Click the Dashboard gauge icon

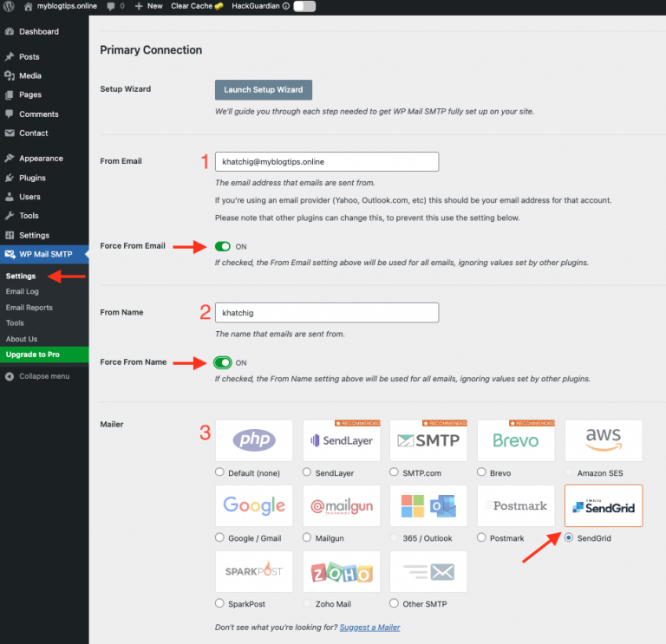10,31
